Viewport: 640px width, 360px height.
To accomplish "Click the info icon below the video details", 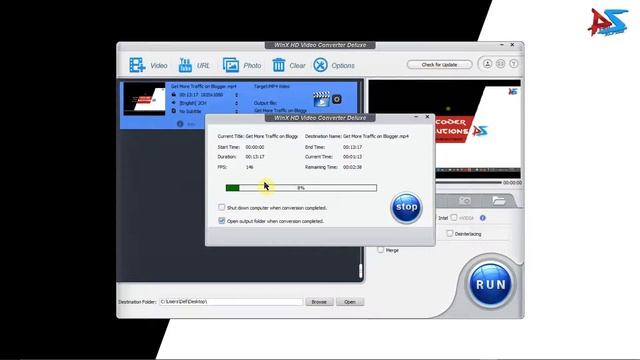I will (180, 124).
